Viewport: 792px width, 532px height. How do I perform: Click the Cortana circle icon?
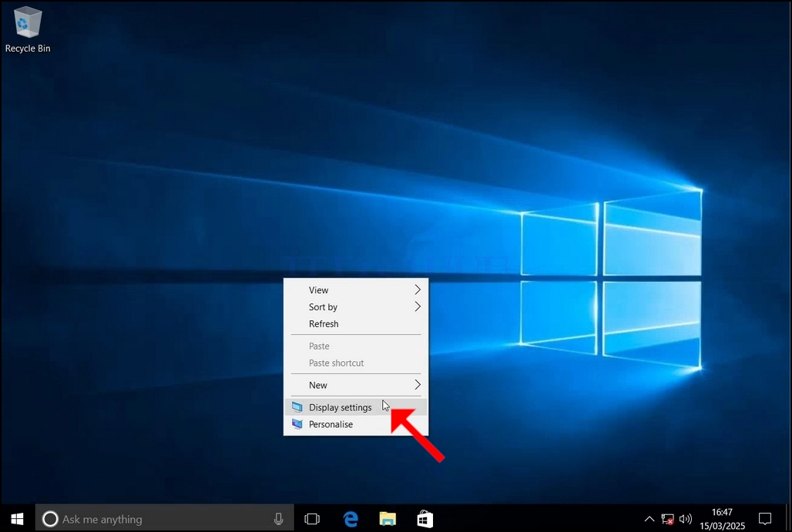pyautogui.click(x=50, y=519)
